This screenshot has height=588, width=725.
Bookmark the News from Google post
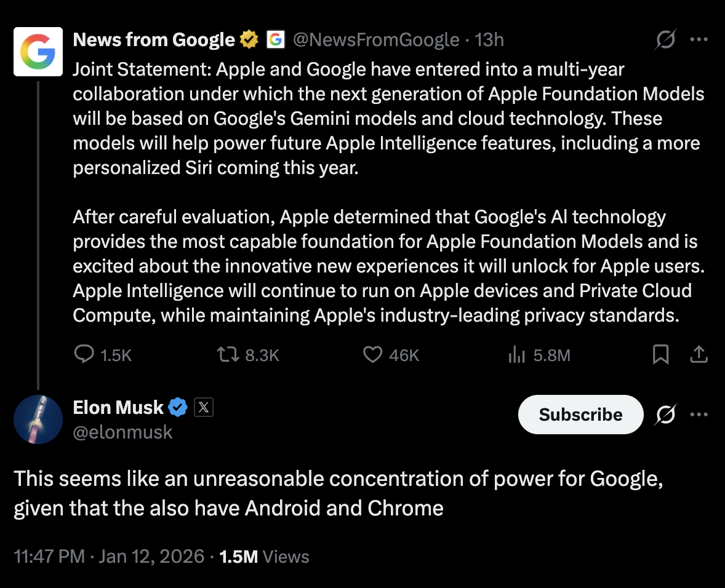(x=660, y=355)
